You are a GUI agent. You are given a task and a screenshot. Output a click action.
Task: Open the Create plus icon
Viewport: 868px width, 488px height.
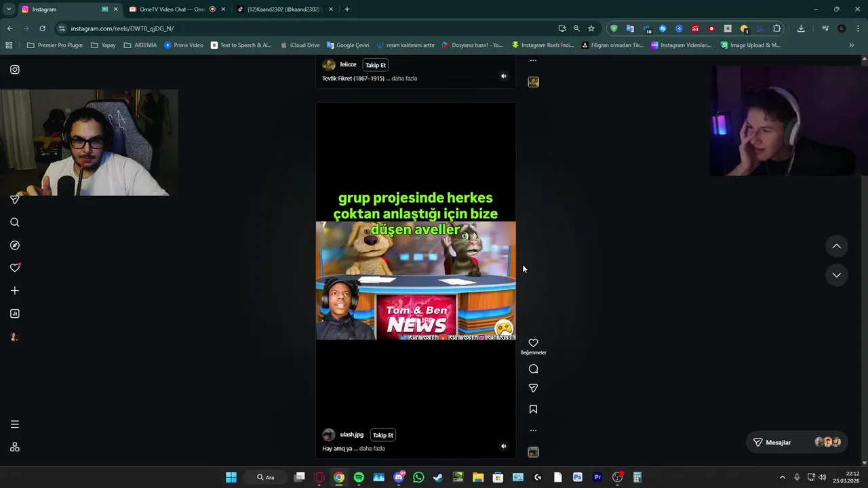coord(15,291)
